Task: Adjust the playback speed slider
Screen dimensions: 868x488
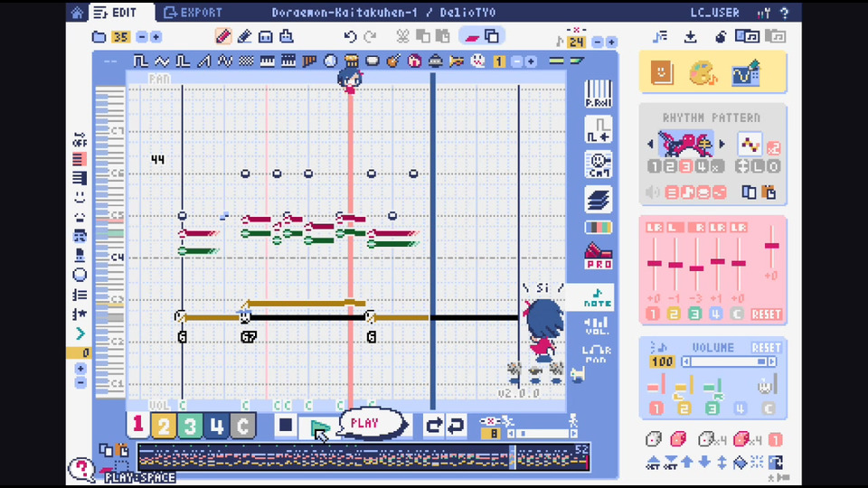Action: click(x=542, y=434)
